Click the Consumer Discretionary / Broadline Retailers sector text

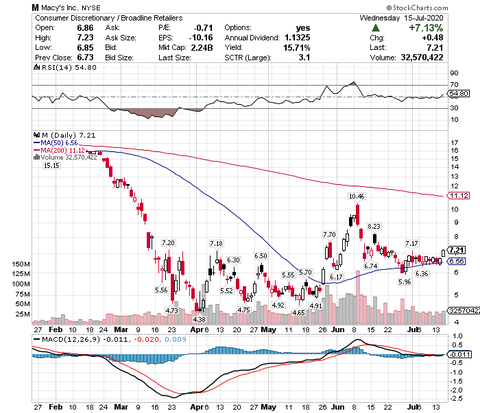(109, 18)
